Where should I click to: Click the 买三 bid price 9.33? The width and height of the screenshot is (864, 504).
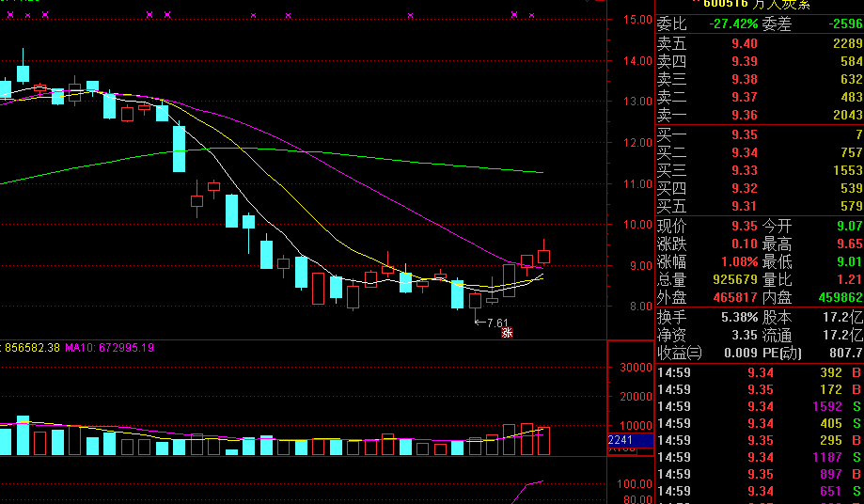(x=745, y=170)
